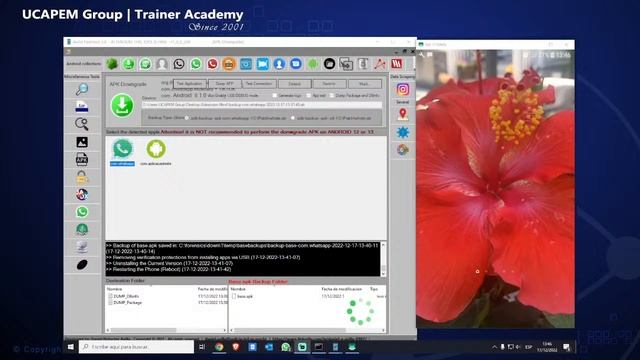
Task: Toggle the middle checkbox between logs and Dump Package
Action: click(309, 96)
